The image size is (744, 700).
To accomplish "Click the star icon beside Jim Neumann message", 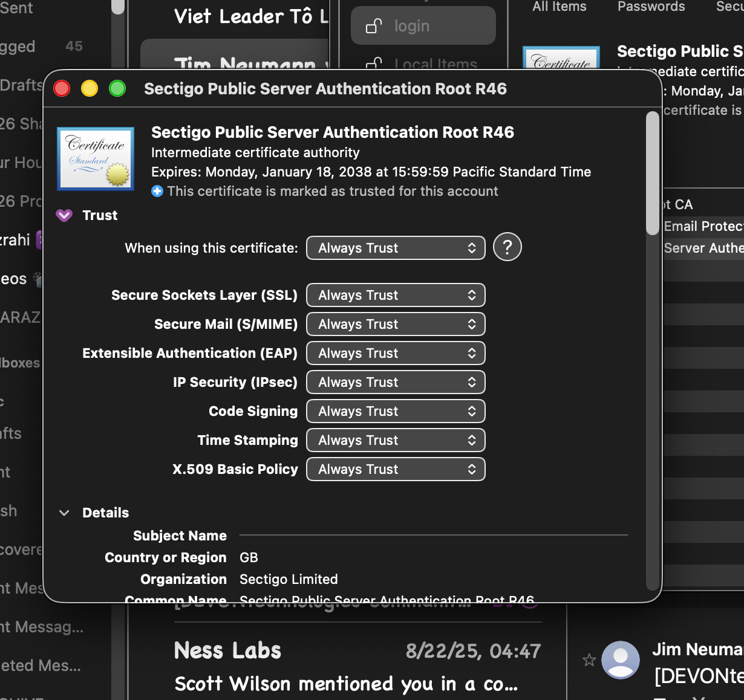I will pyautogui.click(x=589, y=659).
